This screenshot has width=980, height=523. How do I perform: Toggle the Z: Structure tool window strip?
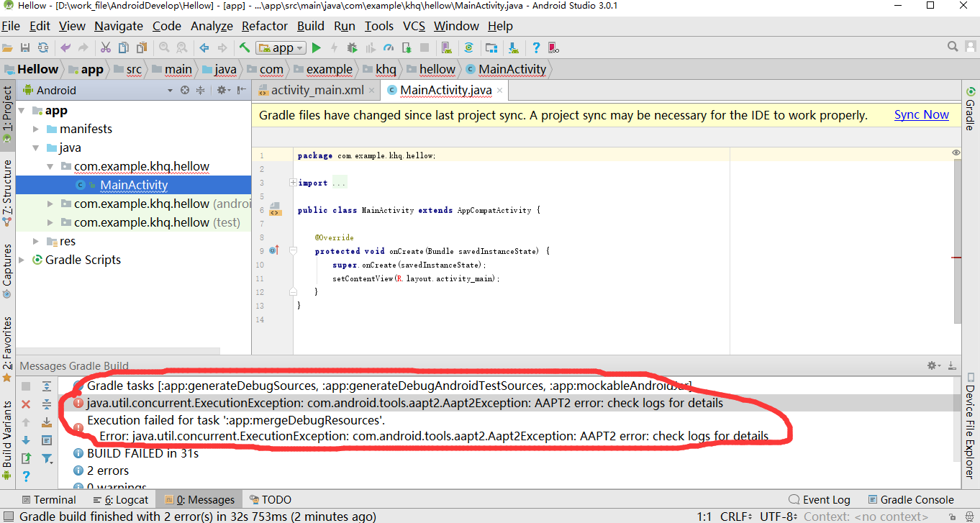[7, 193]
